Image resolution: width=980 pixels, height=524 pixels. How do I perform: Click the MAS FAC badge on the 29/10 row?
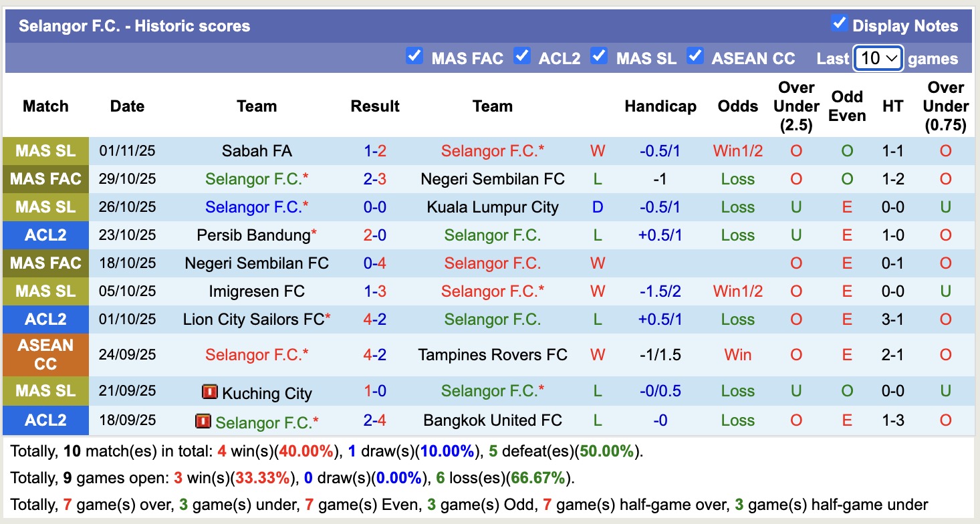coord(45,179)
